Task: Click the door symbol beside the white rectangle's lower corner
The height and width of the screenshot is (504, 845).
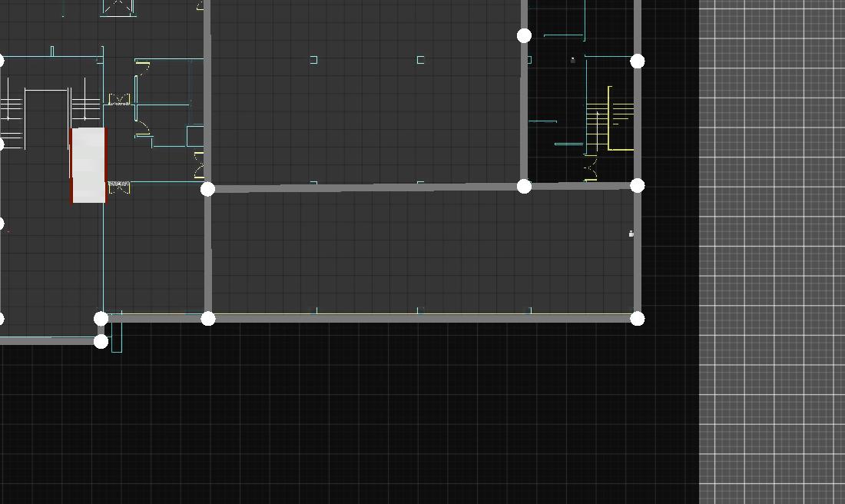Action: 119,187
